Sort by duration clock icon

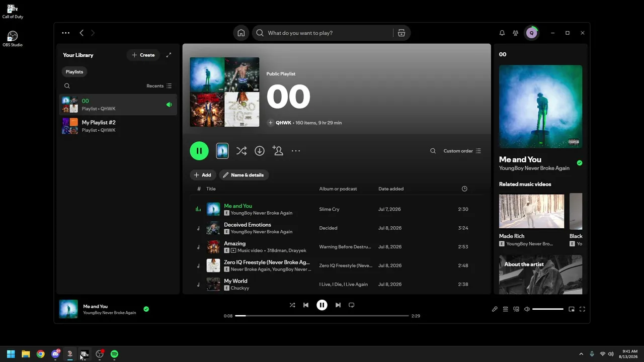pos(464,189)
